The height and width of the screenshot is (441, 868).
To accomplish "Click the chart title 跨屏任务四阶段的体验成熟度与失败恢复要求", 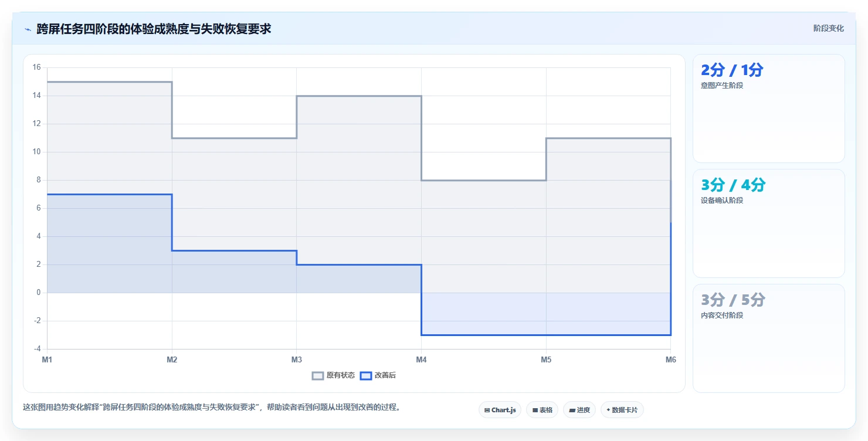I will (154, 29).
